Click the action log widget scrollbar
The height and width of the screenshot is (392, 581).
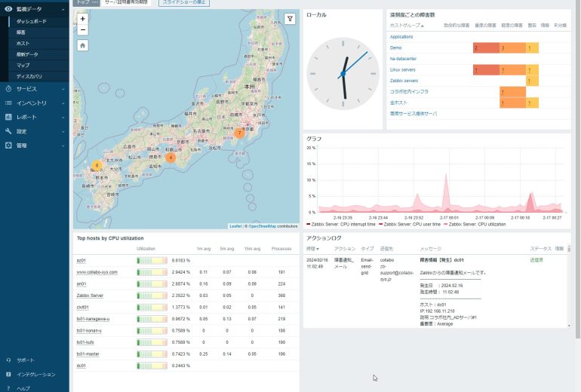[569, 286]
